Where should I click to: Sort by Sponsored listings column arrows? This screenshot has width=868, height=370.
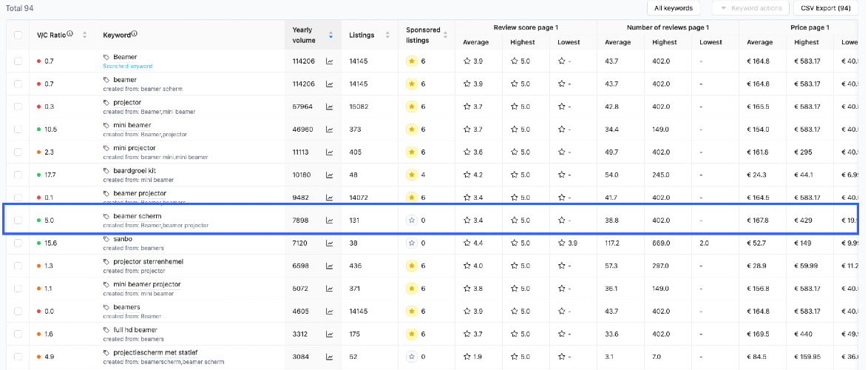(446, 35)
